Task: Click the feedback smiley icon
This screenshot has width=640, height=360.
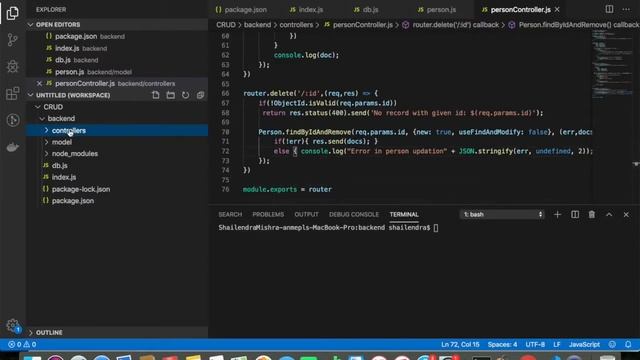Action: 612,344
